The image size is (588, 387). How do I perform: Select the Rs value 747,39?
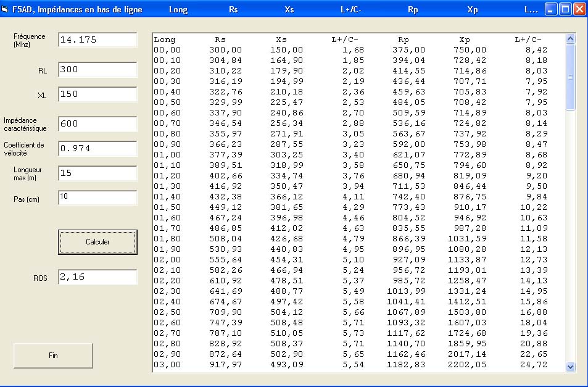click(x=226, y=323)
